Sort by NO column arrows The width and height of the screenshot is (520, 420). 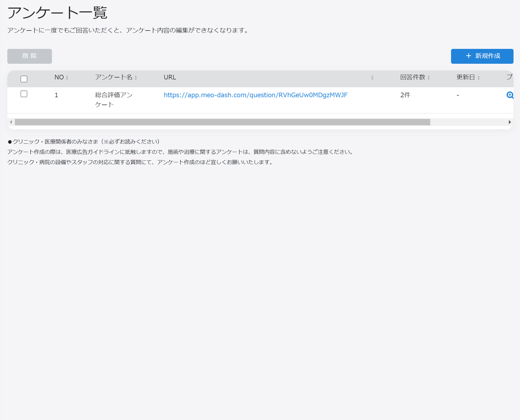pos(67,78)
